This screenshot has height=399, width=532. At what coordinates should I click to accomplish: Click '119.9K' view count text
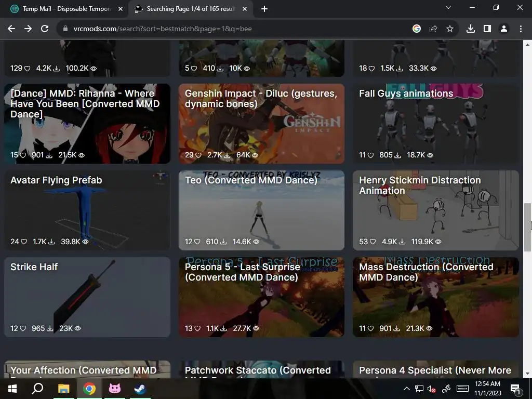[x=422, y=242]
